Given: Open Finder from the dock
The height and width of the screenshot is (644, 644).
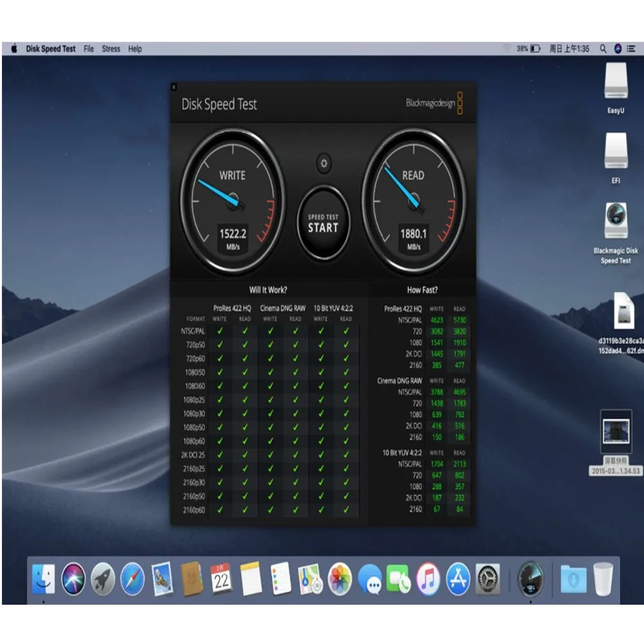Looking at the screenshot, I should (44, 579).
